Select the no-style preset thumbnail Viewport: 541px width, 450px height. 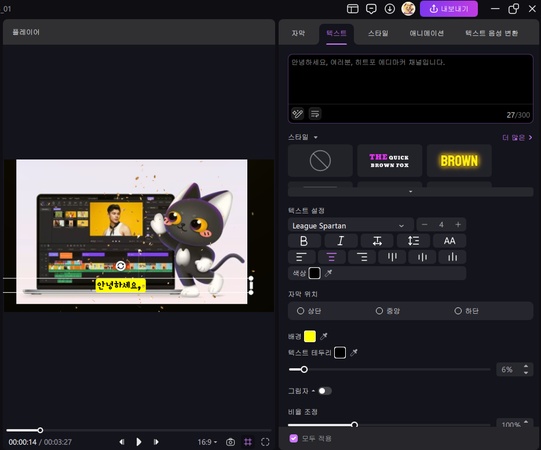(320, 160)
